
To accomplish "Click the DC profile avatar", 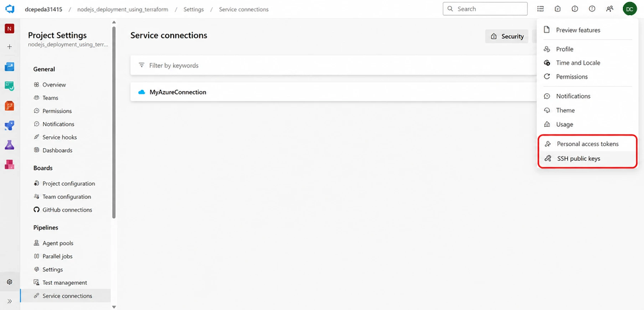I will (x=629, y=9).
